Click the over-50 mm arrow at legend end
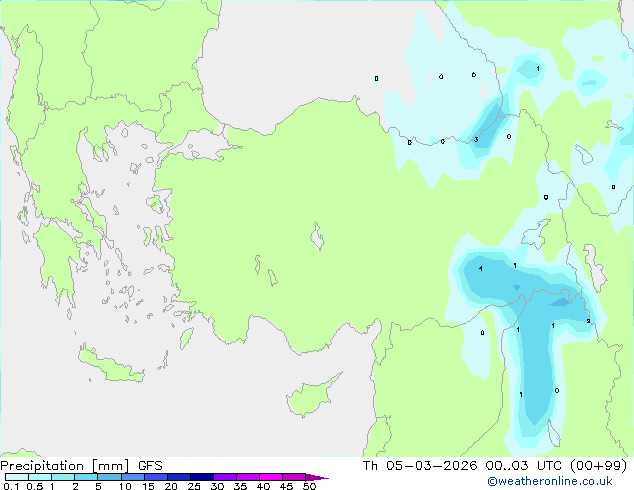This screenshot has height=490, width=634. 317,477
